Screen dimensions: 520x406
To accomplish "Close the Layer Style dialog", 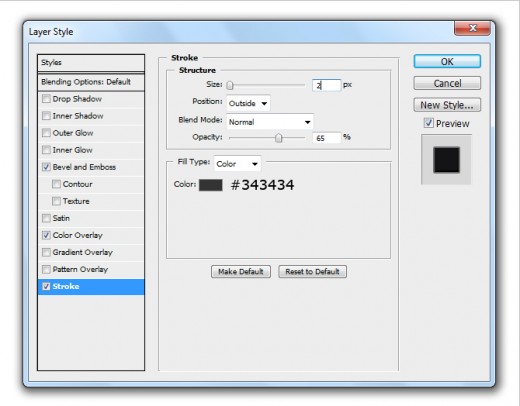I will pyautogui.click(x=472, y=28).
